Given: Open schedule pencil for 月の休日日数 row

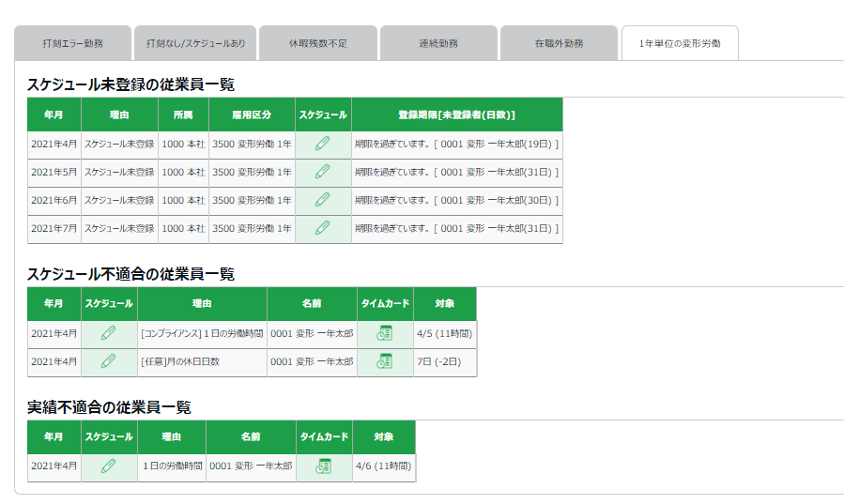Looking at the screenshot, I should tap(108, 361).
